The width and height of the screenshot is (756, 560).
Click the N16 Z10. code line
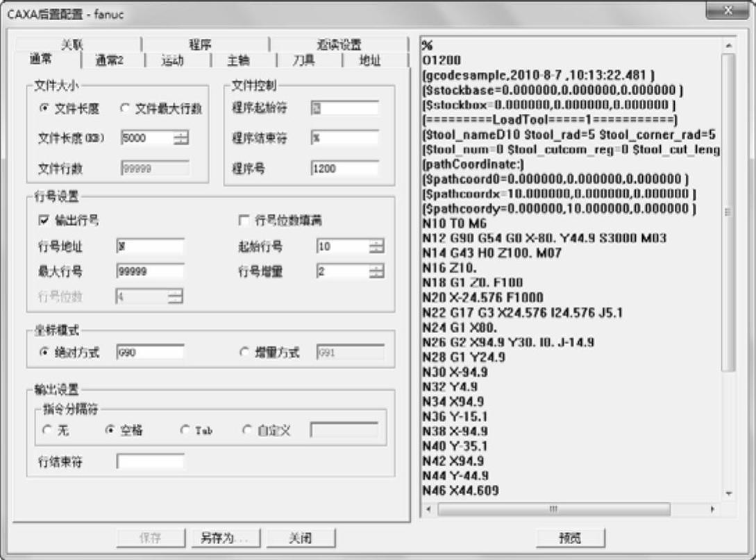pyautogui.click(x=449, y=268)
